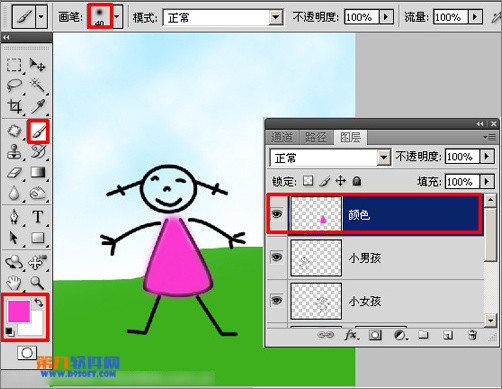Hide the 小男孩 layer

click(x=277, y=257)
